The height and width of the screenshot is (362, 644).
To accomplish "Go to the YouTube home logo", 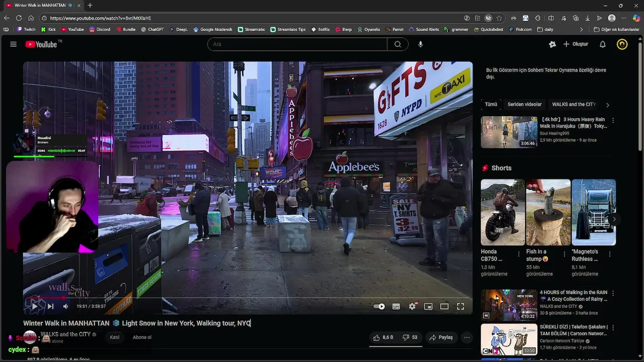I will coord(41,44).
